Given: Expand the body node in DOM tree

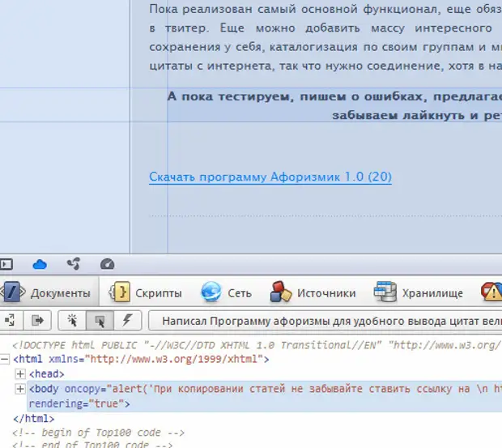Looking at the screenshot, I should point(20,389).
